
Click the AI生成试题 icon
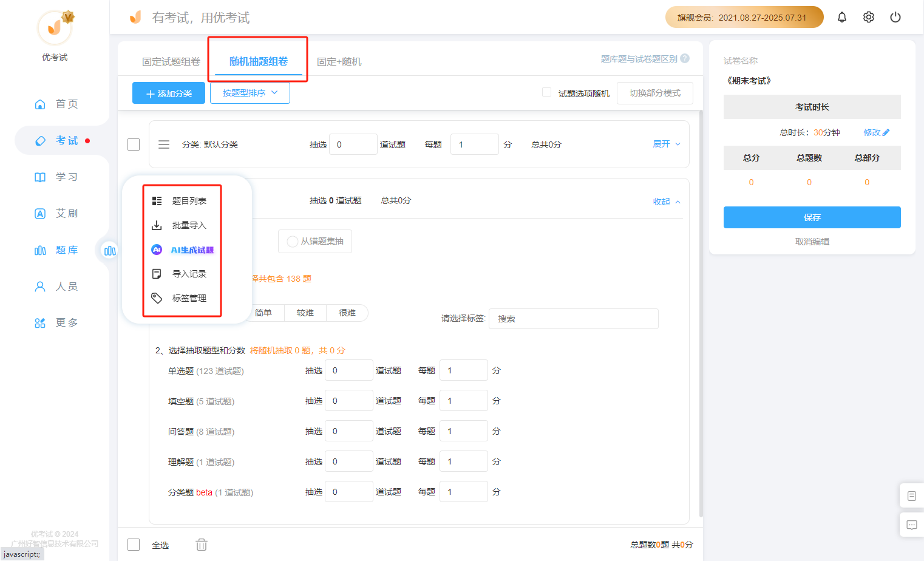(x=157, y=250)
